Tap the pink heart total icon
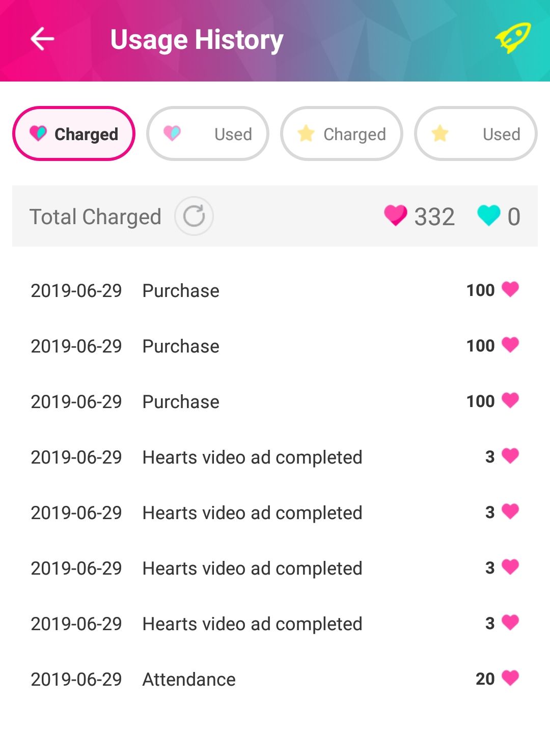The image size is (550, 756). pos(395,215)
